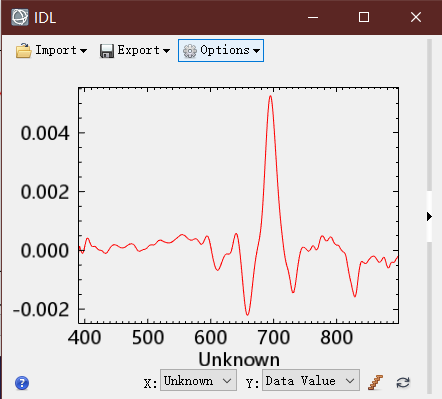The height and width of the screenshot is (399, 442).
Task: Expand the side panel with black triangle arrow
Action: (x=429, y=217)
